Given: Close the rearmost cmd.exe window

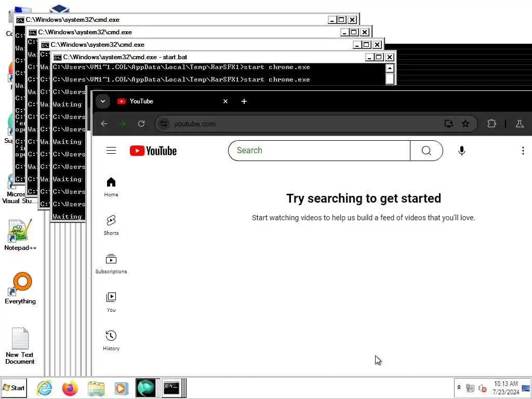Looking at the screenshot, I should (353, 20).
